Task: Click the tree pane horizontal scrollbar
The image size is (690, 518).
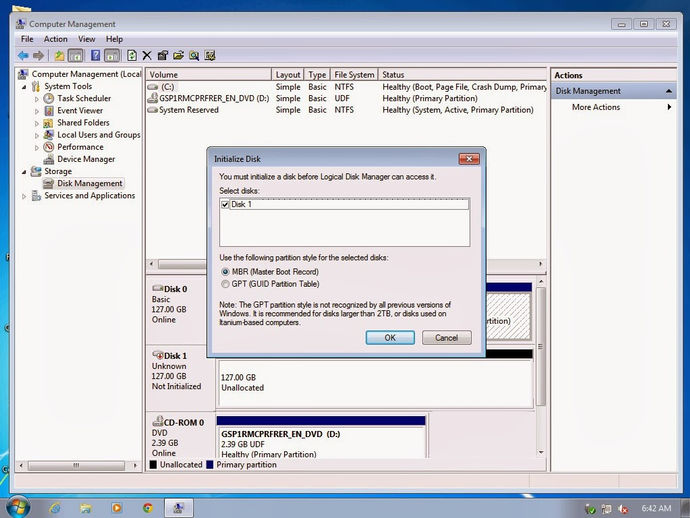Action: click(76, 465)
